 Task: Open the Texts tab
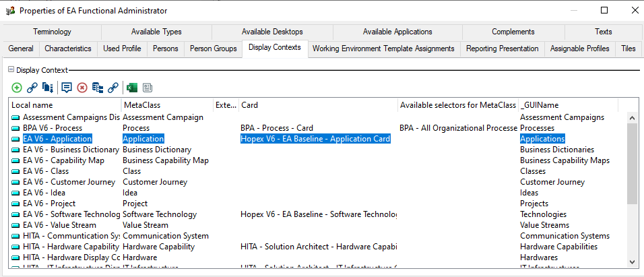click(x=604, y=32)
